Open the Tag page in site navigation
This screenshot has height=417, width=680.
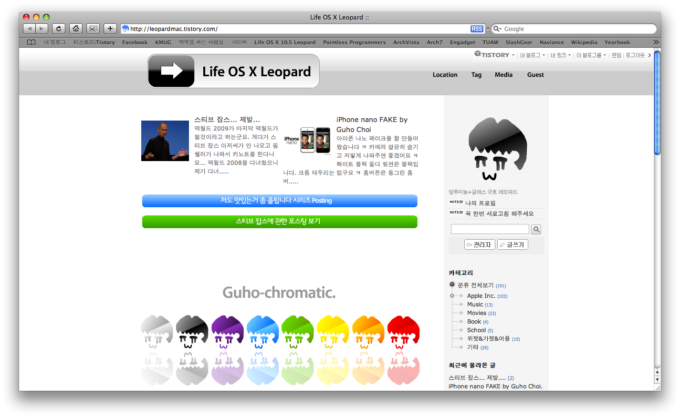[476, 75]
